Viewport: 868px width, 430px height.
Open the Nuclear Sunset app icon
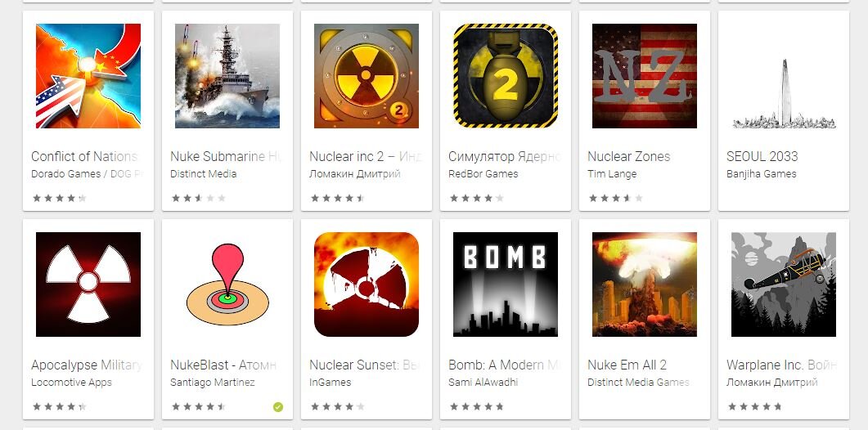367,284
